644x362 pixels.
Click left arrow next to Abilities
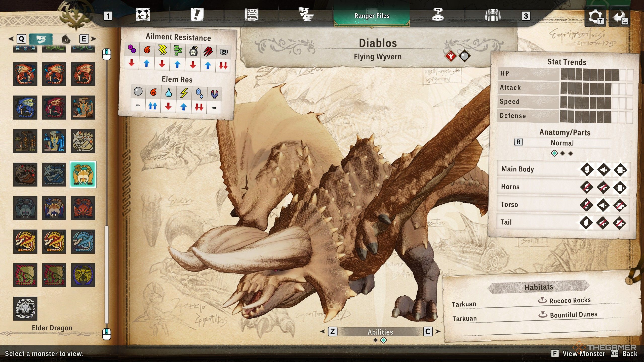click(x=323, y=332)
